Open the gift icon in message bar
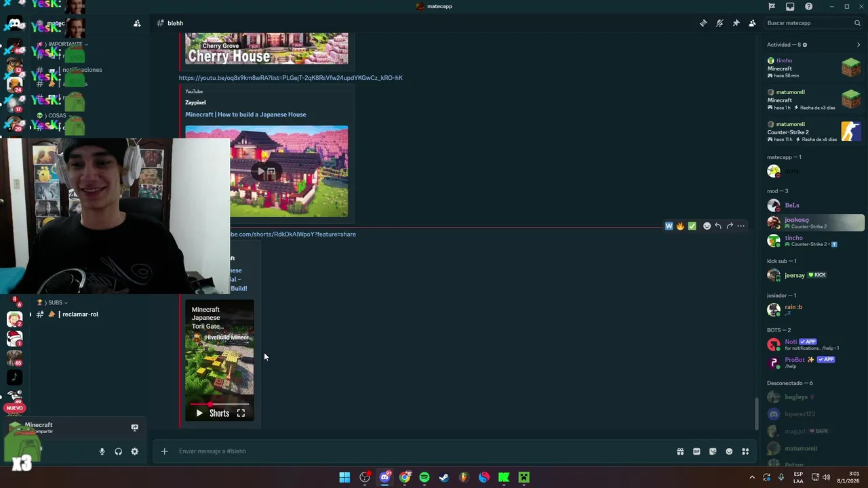 point(680,451)
